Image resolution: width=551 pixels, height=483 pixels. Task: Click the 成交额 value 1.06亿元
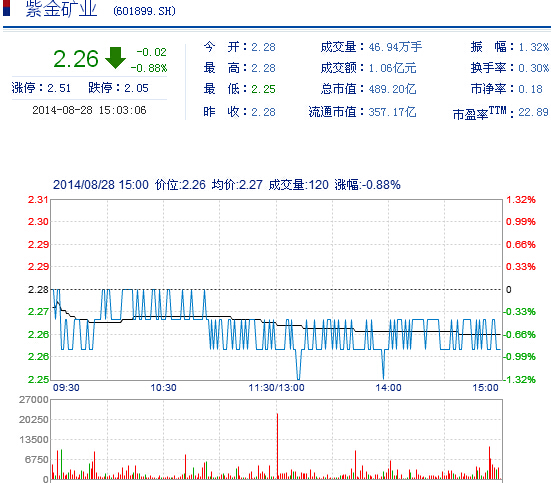point(392,68)
